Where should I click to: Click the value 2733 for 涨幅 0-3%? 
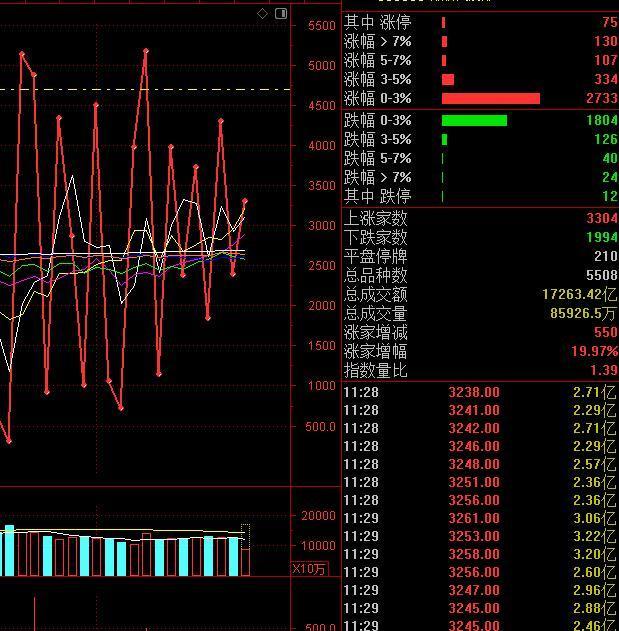tap(601, 98)
